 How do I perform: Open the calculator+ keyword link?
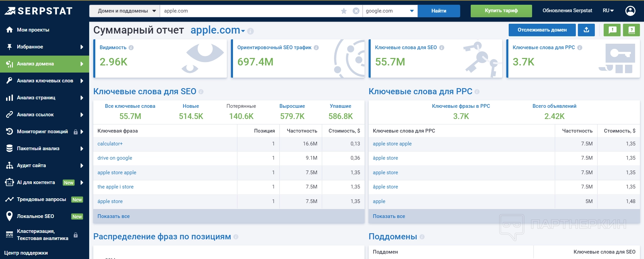point(110,144)
